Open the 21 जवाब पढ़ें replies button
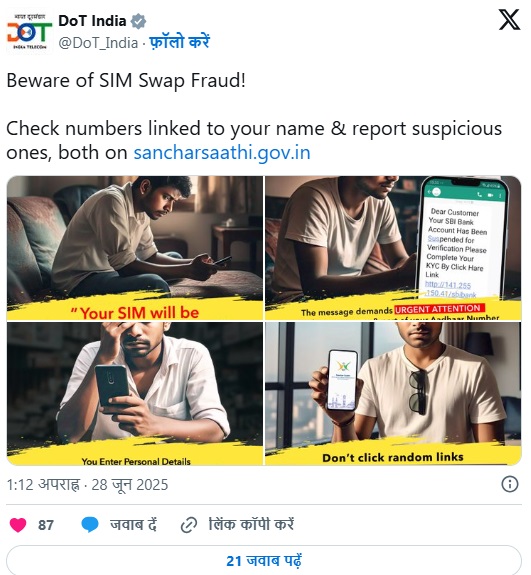The image size is (531, 575). click(x=264, y=560)
